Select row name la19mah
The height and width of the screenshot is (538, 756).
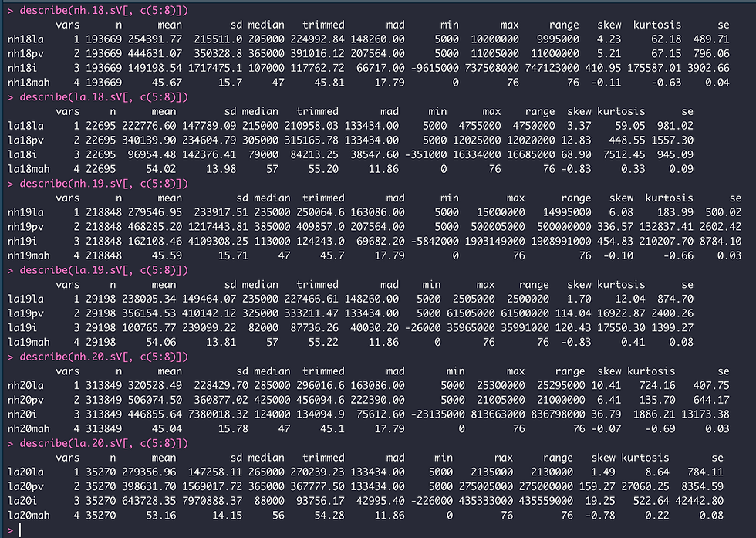(29, 343)
